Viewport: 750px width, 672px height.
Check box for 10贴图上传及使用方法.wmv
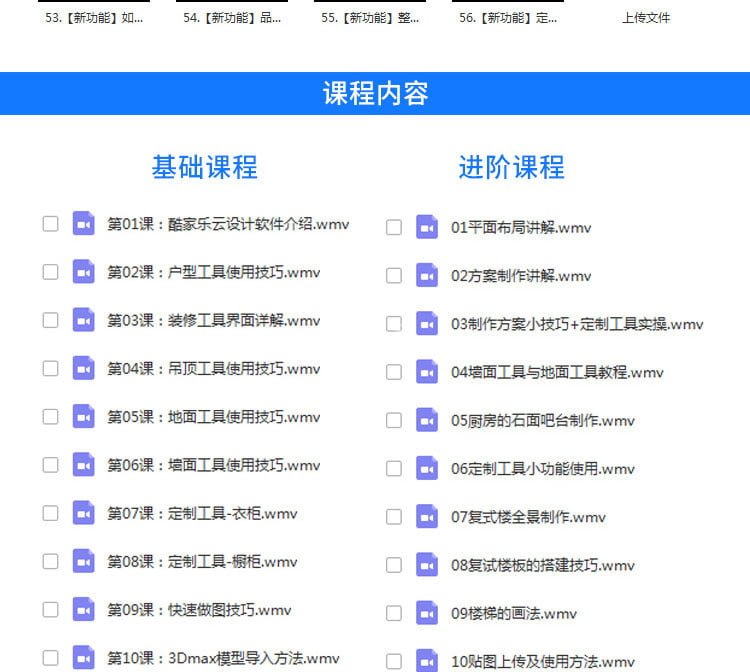[x=394, y=661]
